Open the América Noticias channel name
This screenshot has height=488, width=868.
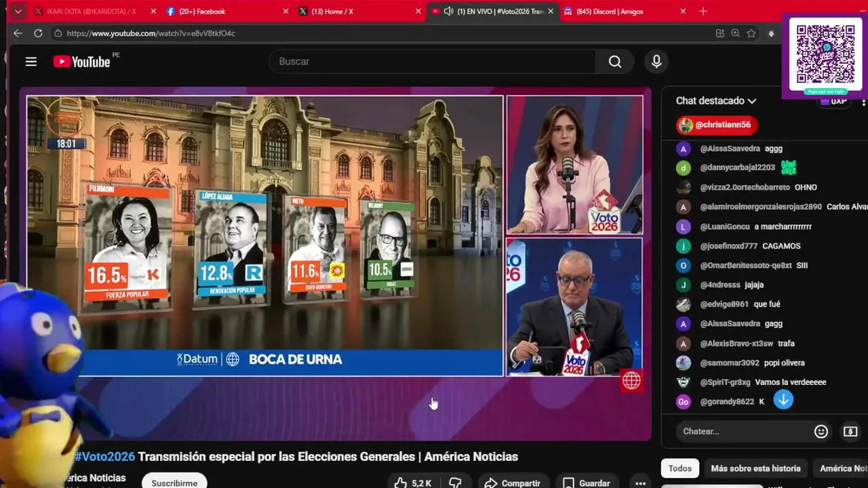point(95,478)
